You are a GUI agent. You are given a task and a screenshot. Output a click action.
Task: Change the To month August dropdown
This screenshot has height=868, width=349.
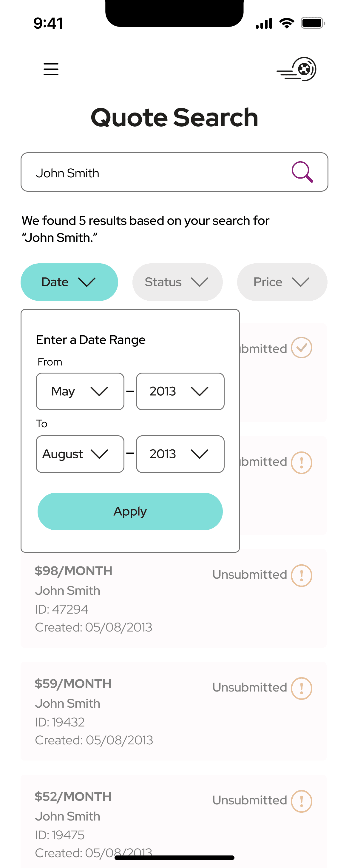(x=80, y=454)
